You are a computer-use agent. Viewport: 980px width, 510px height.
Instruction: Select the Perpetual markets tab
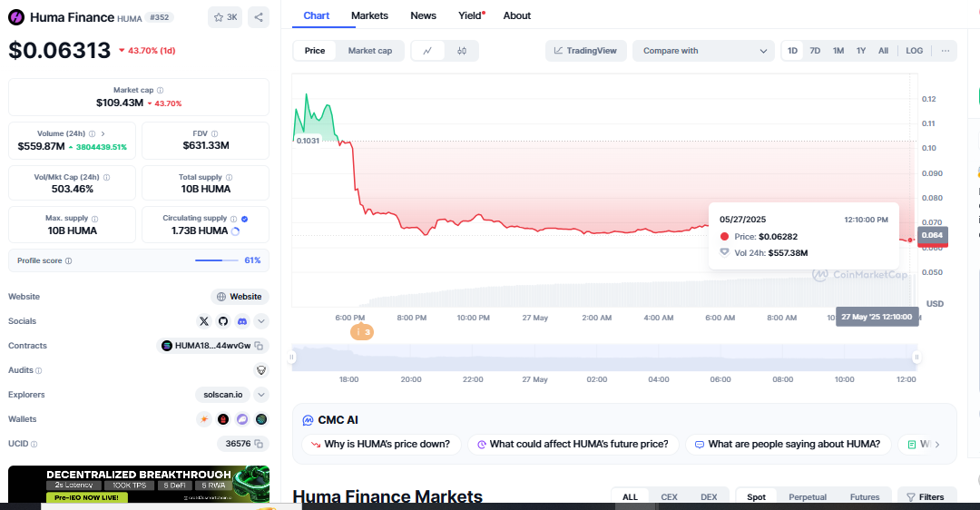click(808, 497)
